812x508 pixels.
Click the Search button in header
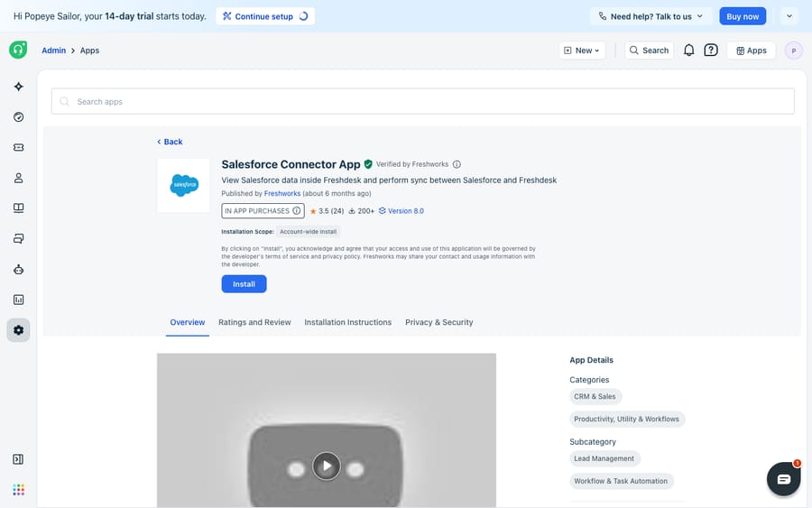point(649,51)
